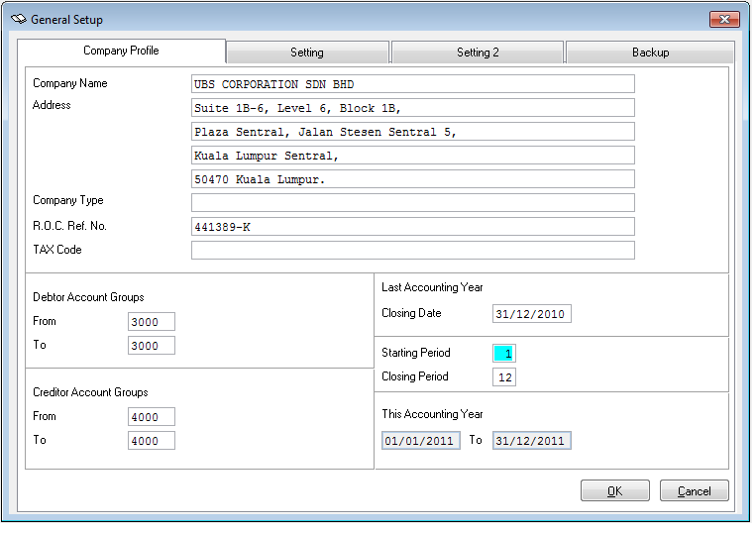Click the empty Company Type field

(x=413, y=202)
